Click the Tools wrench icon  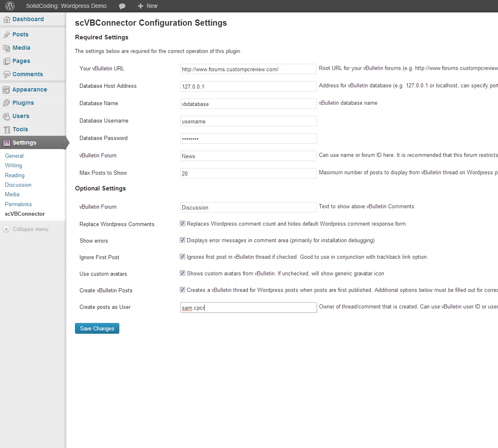[7, 130]
